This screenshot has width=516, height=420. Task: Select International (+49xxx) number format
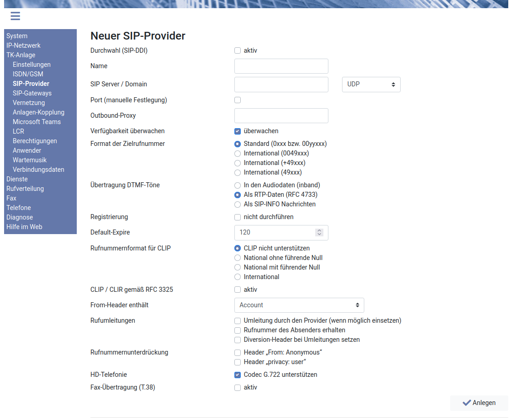point(238,163)
